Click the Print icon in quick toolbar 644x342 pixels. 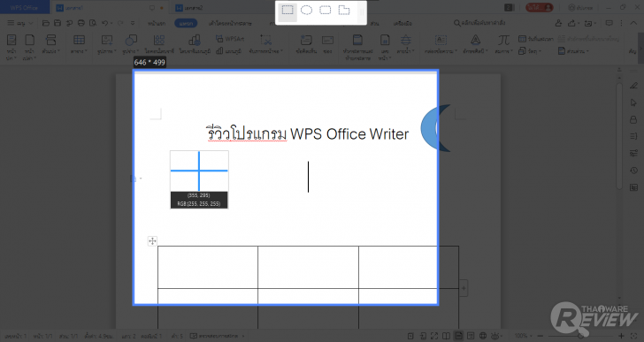pos(81,23)
